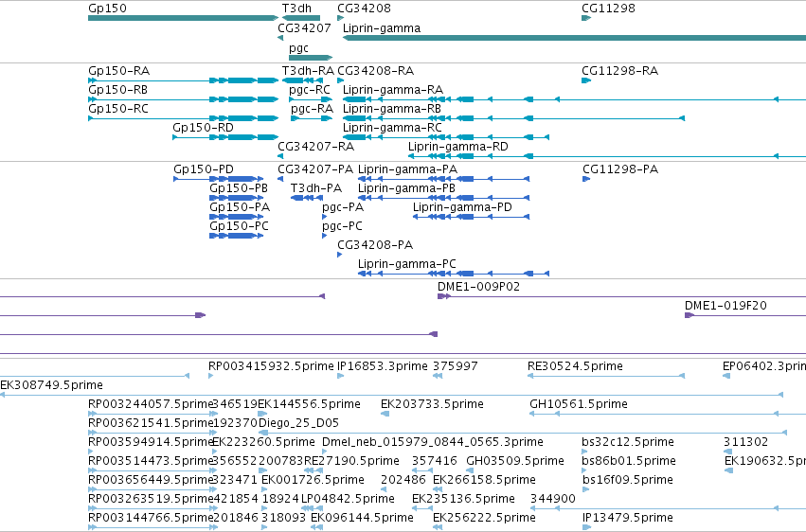The width and height of the screenshot is (806, 532).
Task: Click protein label Gp150-PD
Action: [204, 169]
